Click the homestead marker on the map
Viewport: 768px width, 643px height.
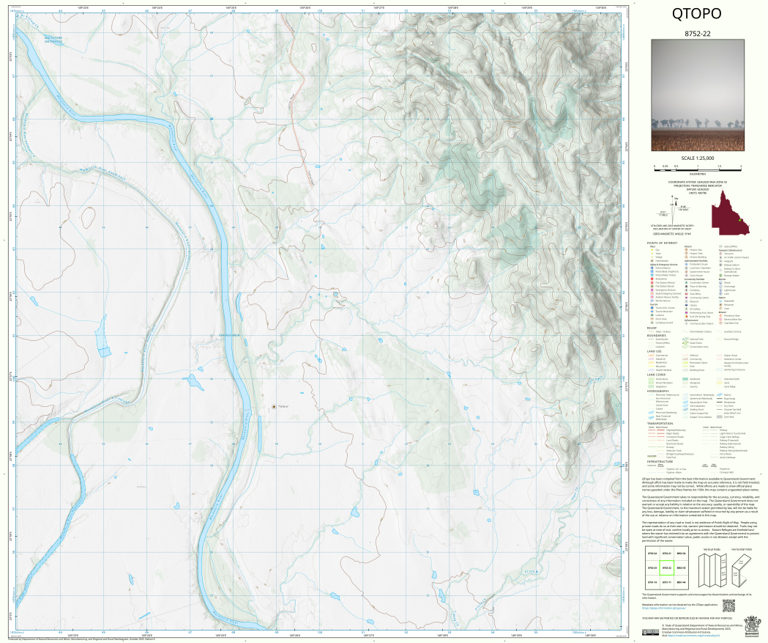point(274,406)
